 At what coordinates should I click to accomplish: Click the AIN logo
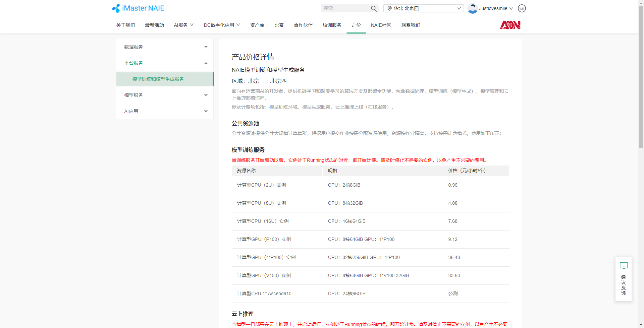click(x=510, y=25)
